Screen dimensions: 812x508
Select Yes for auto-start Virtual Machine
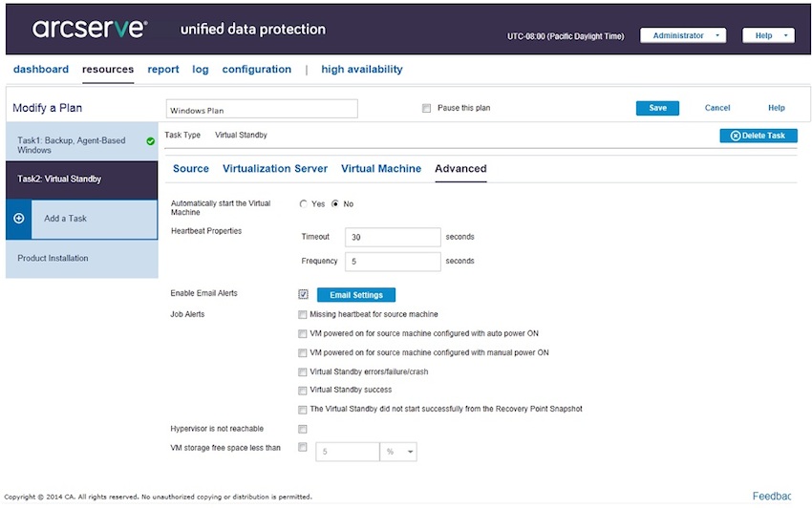pyautogui.click(x=304, y=204)
